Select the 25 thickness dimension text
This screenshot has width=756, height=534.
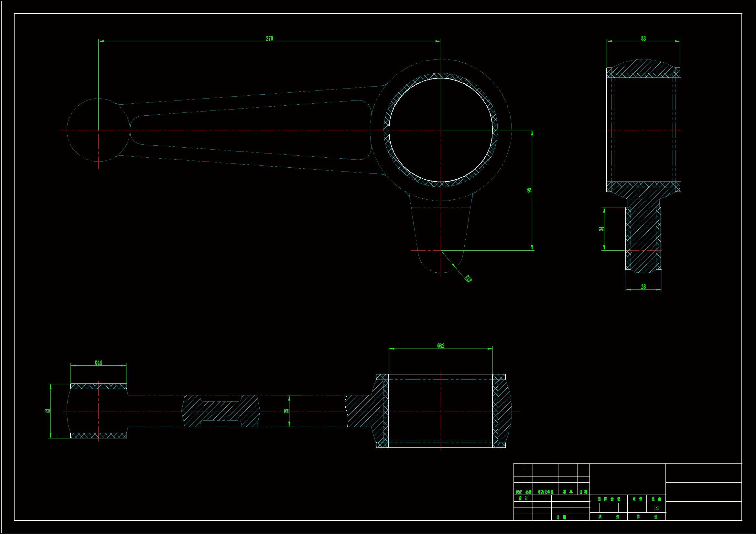pos(286,411)
